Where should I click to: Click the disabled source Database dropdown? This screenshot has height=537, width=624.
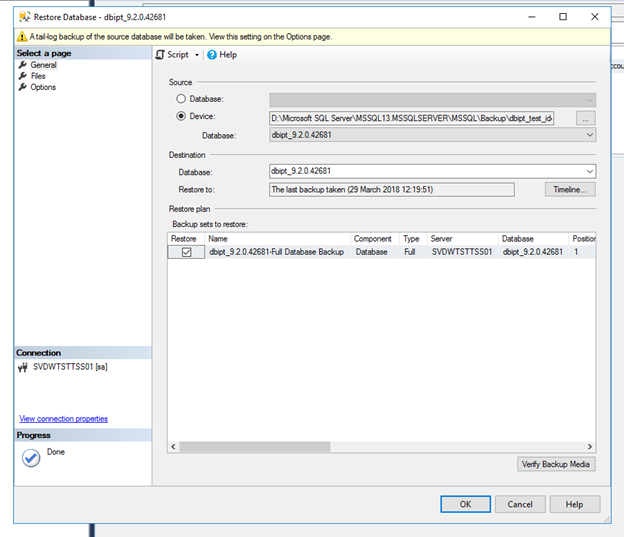433,100
